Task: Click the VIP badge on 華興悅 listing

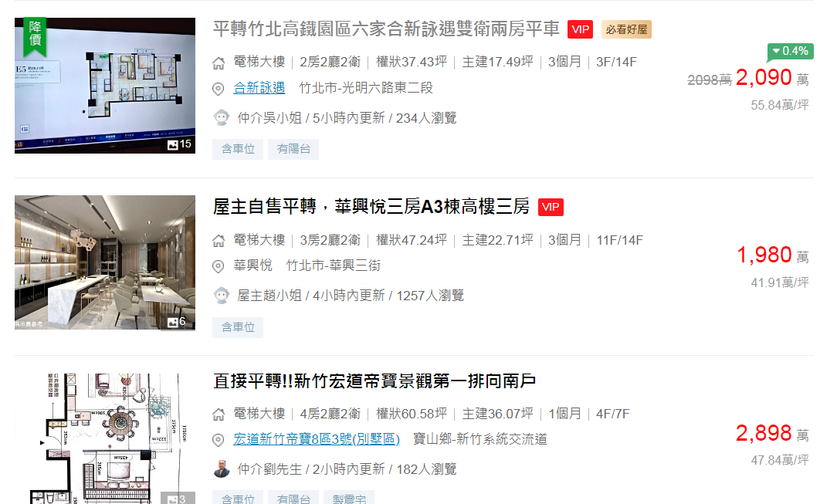Action: click(x=551, y=207)
